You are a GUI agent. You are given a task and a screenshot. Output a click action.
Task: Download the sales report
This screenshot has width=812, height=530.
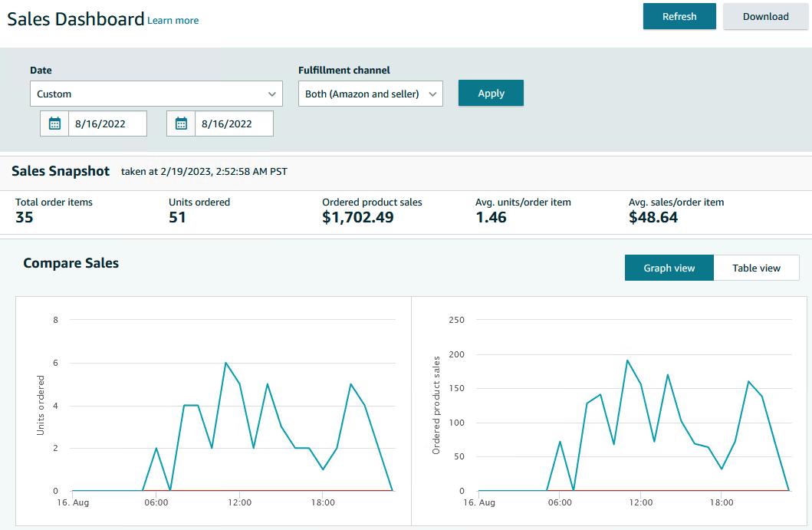tap(765, 16)
